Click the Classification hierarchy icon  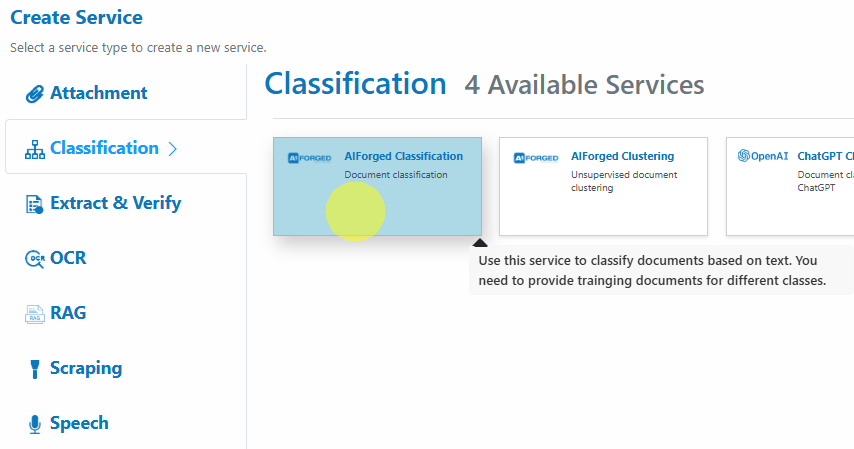pos(34,149)
